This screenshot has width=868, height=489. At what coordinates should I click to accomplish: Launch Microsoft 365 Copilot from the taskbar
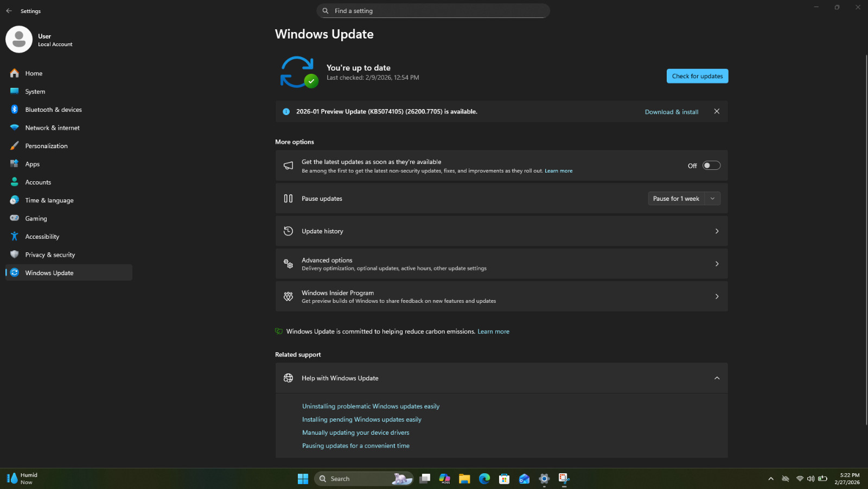(x=445, y=479)
